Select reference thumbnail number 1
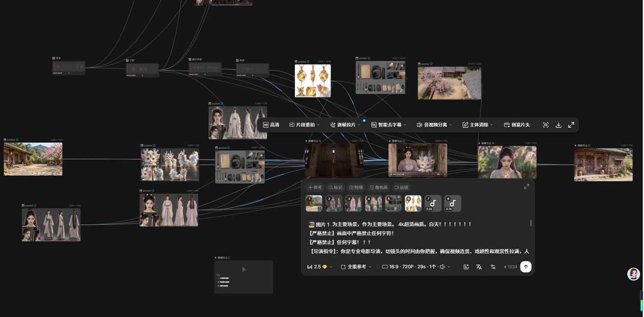Screen dimensions: 644x317 click(x=314, y=204)
